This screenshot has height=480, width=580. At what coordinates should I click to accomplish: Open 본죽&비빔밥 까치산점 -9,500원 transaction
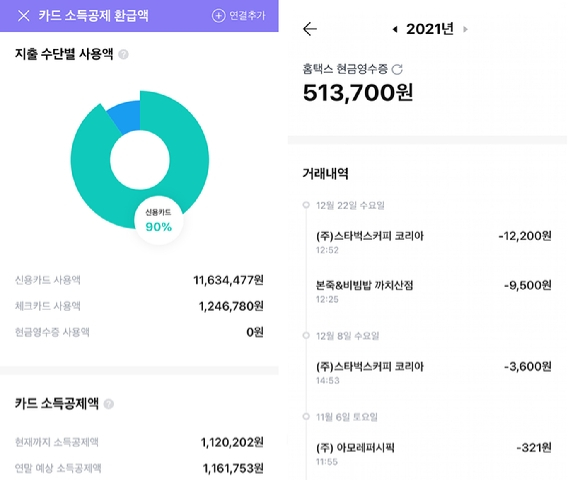[434, 291]
